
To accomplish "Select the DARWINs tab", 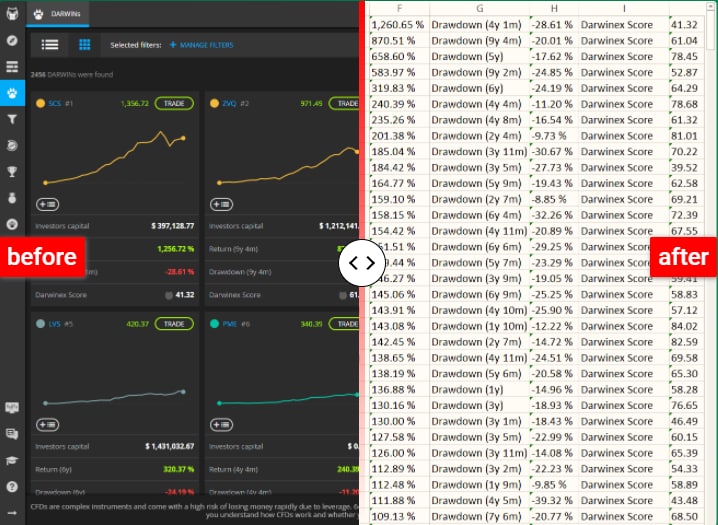I will [58, 14].
